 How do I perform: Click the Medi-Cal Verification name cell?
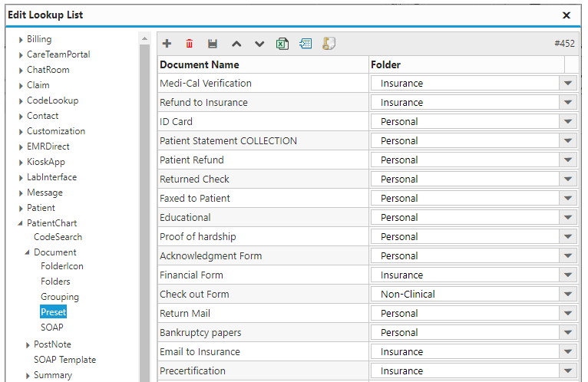[263, 83]
